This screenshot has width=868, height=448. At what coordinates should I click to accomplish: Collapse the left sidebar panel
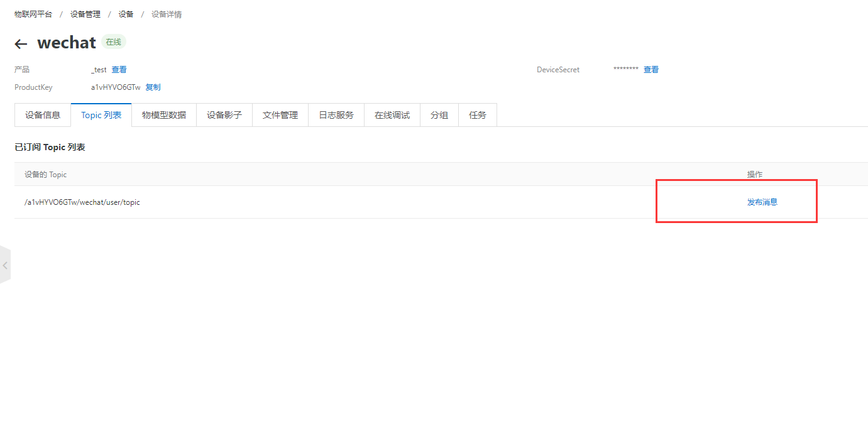point(5,265)
